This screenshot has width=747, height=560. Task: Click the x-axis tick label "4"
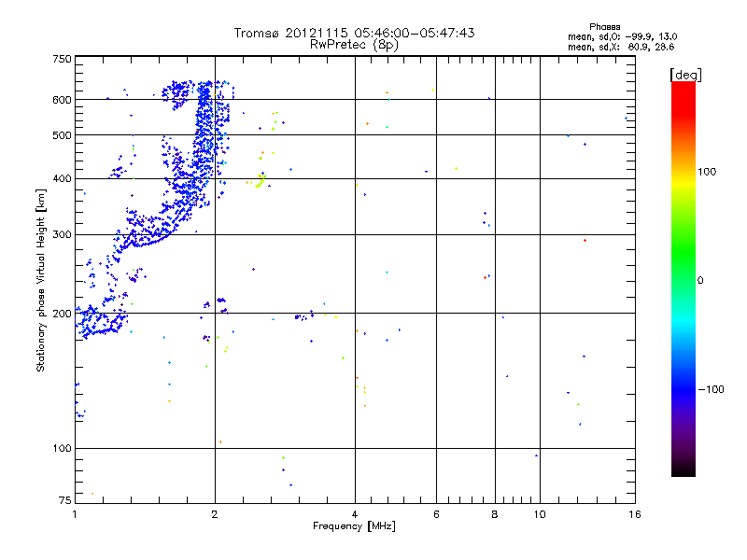tap(355, 514)
